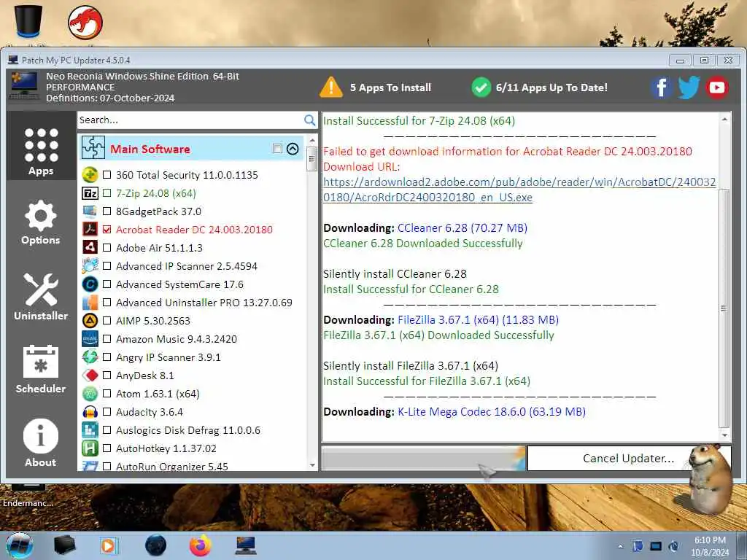Enable the 8GadgetPack 37.0 checkbox

(x=107, y=211)
